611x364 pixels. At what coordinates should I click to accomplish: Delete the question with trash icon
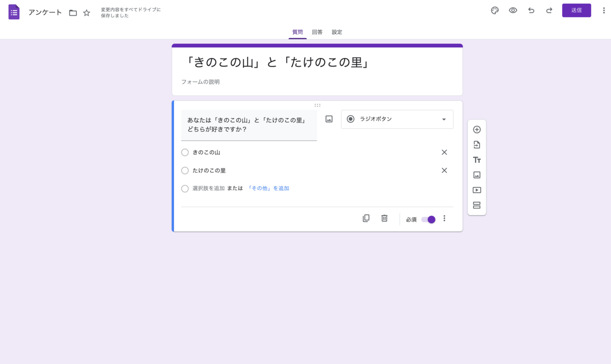pos(384,218)
